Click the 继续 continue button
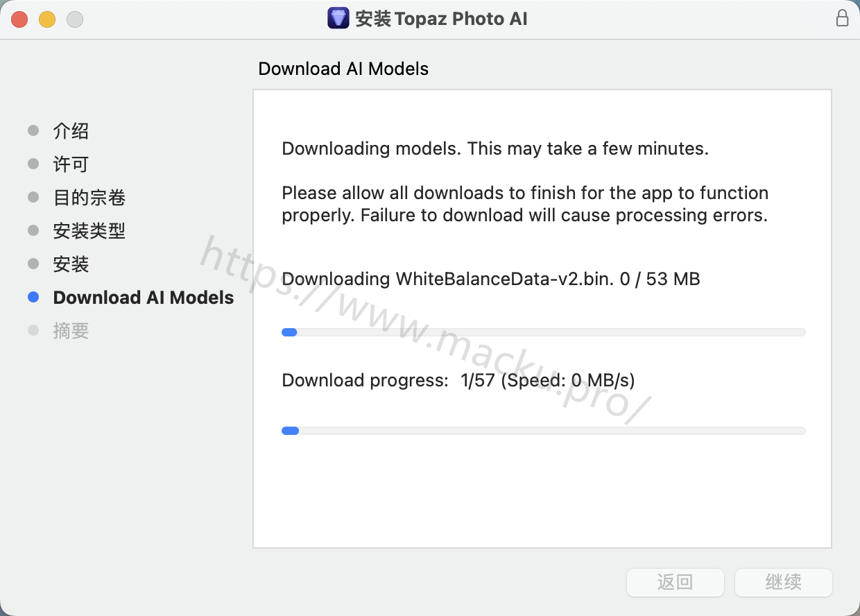Screen dimensions: 860x616 [x=783, y=582]
